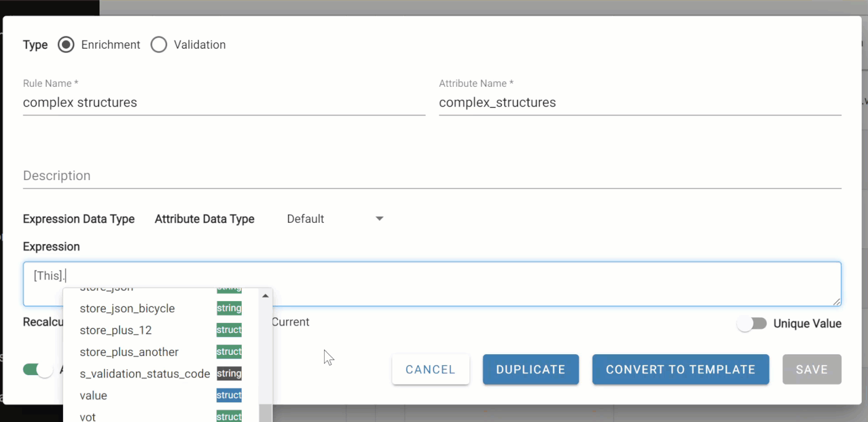The image size is (868, 422).
Task: Click the CONVERT TO TEMPLATE button
Action: (681, 369)
